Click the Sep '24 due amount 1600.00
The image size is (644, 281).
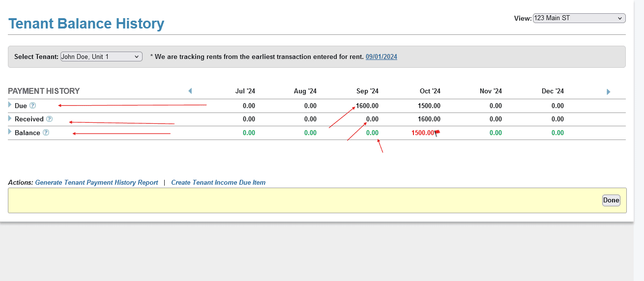[x=367, y=106]
